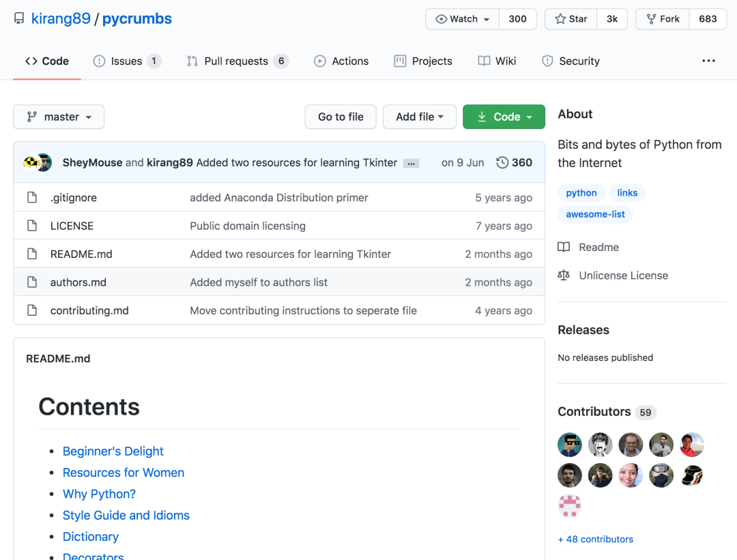737x560 pixels.
Task: Jump to Dictionary section
Action: pos(90,537)
